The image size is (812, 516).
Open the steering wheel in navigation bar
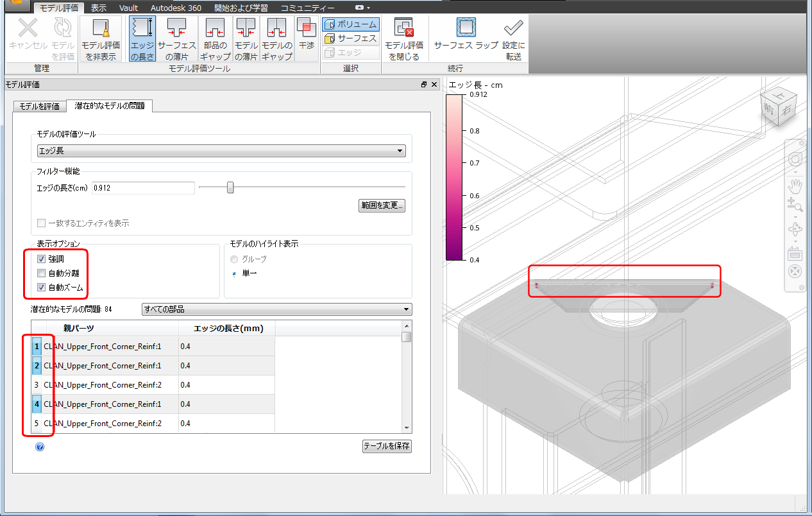click(795, 159)
